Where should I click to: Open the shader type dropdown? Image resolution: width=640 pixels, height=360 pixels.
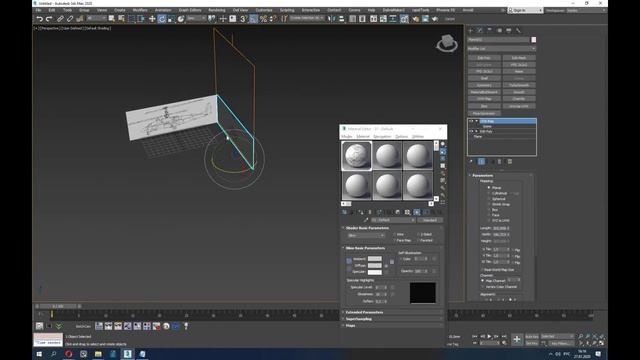coord(366,236)
